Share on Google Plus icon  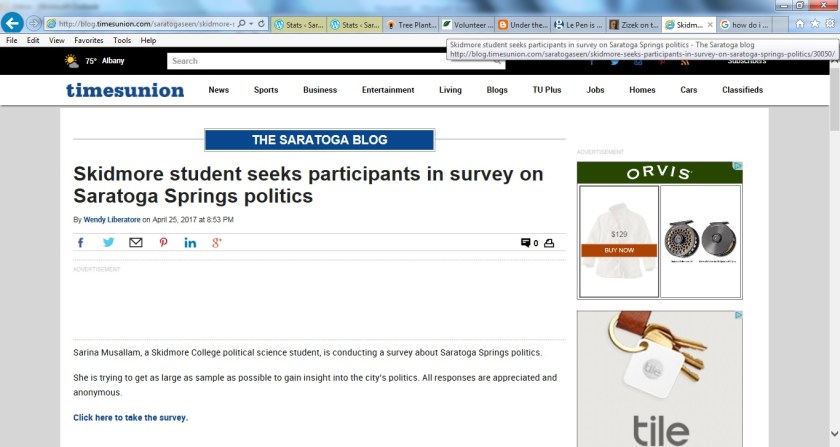[x=216, y=243]
